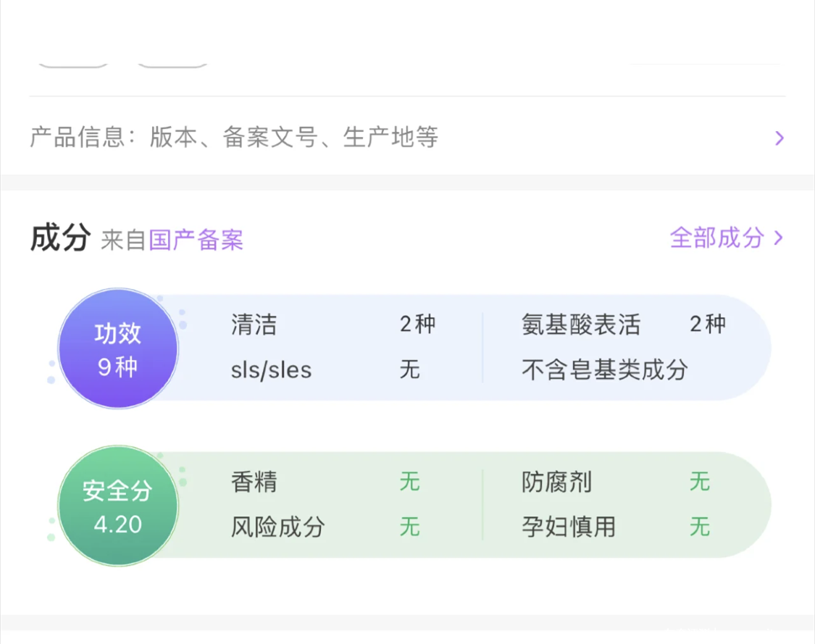Select the 氨基酸表活 2种 entry

[622, 325]
